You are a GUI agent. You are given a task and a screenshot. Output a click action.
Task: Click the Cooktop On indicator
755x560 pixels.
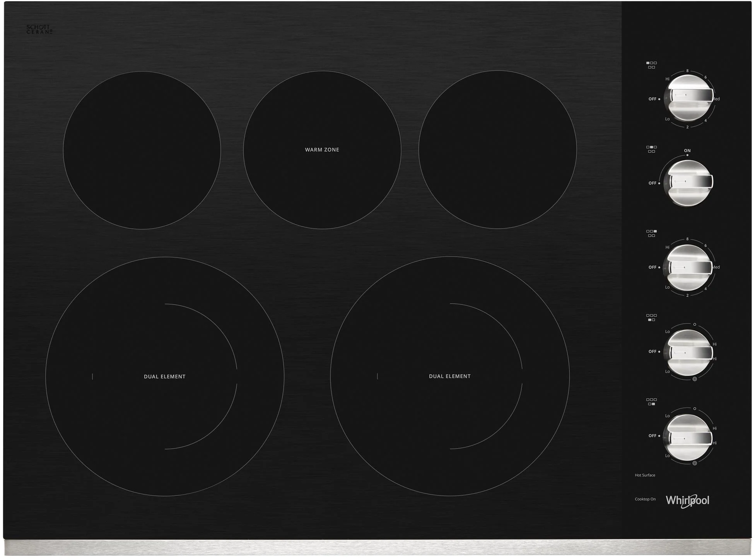pos(646,499)
